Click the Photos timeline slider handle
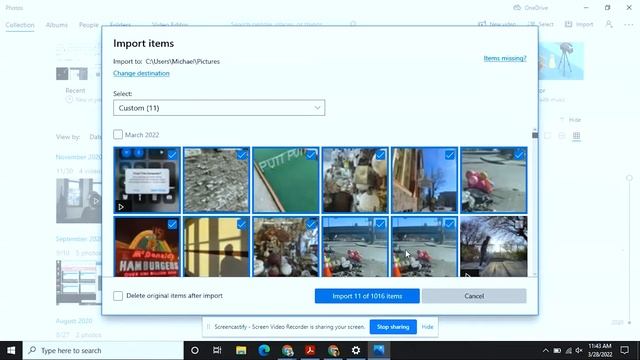This screenshot has width=640, height=360. pyautogui.click(x=629, y=178)
